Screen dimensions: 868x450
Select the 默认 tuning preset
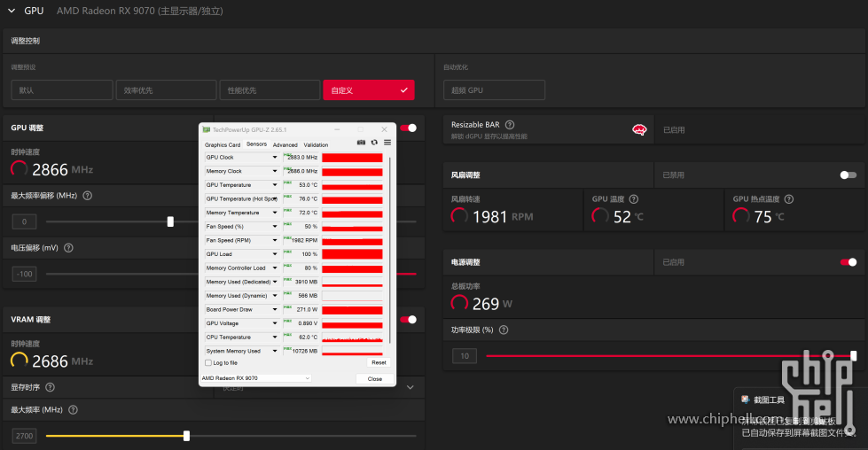[62, 90]
